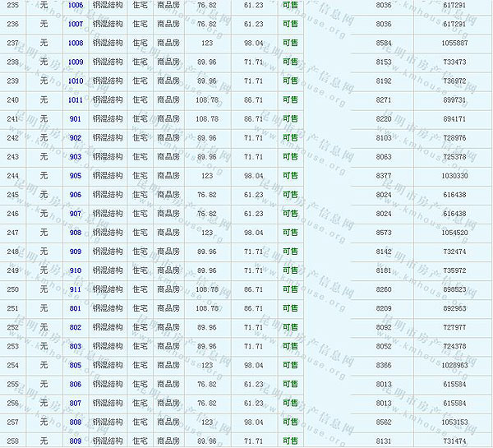Click room number 1010 link
493x448 pixels.
[76, 81]
